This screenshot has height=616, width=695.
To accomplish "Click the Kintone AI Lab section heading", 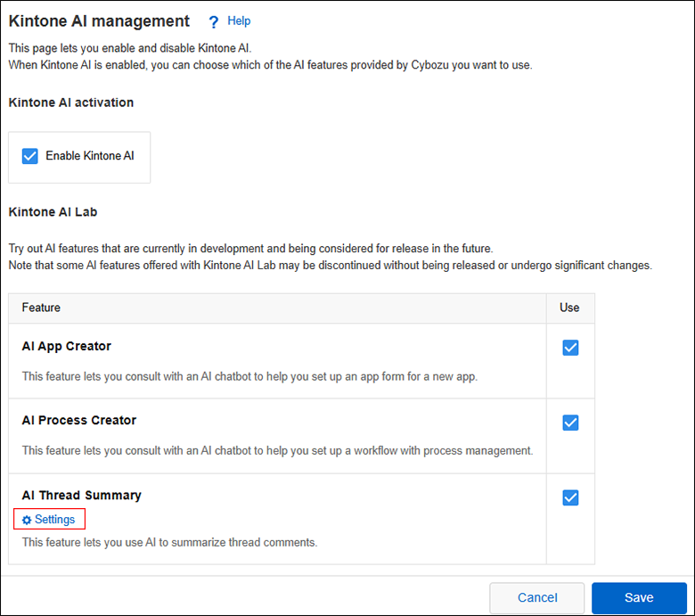I will click(x=53, y=212).
